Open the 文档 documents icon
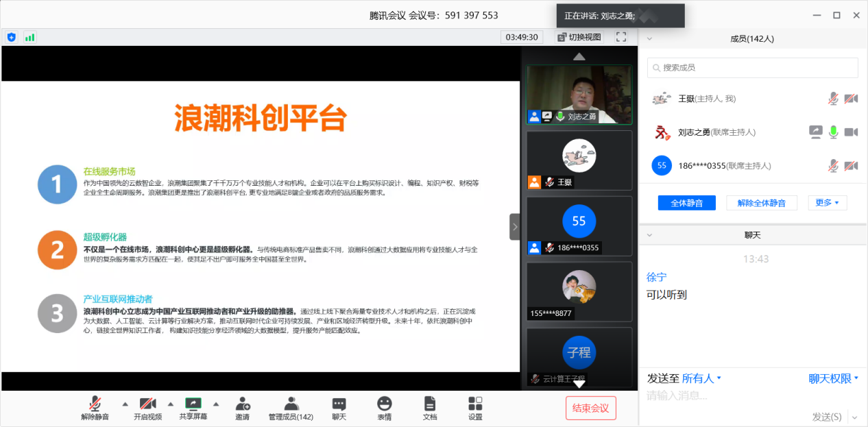This screenshot has height=427, width=868. (430, 404)
